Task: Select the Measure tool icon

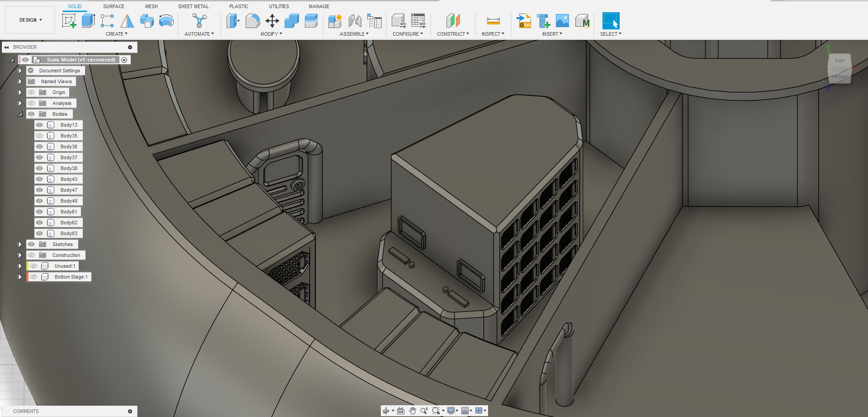Action: [x=493, y=21]
